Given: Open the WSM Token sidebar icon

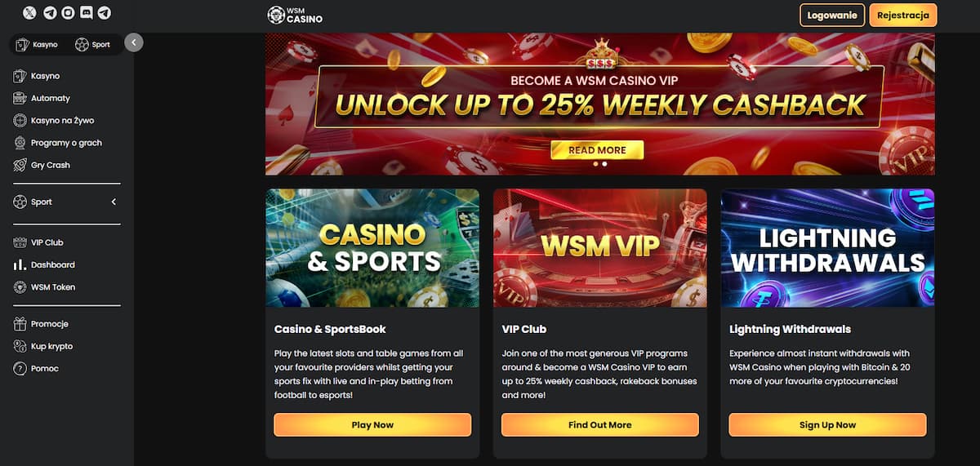Looking at the screenshot, I should (x=20, y=287).
